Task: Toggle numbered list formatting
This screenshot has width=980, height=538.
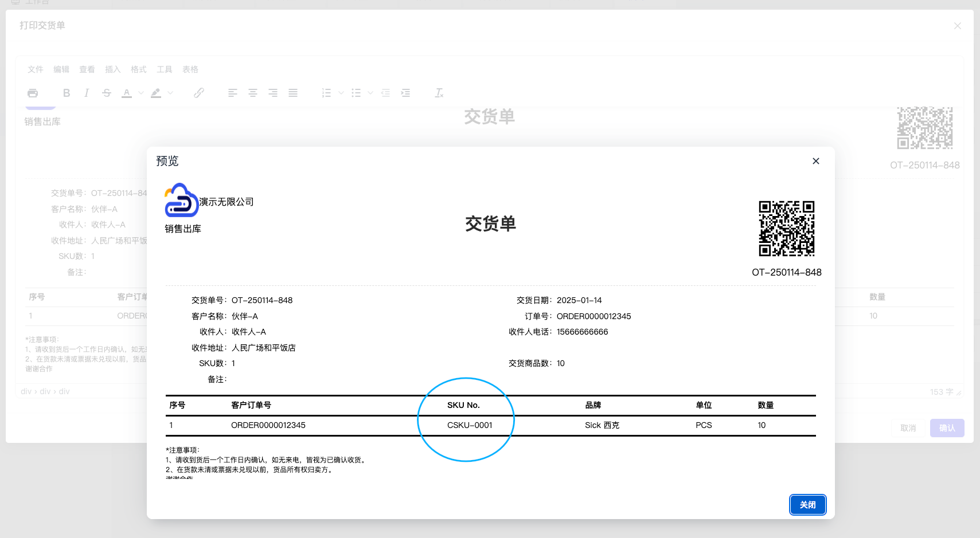Action: click(x=326, y=93)
